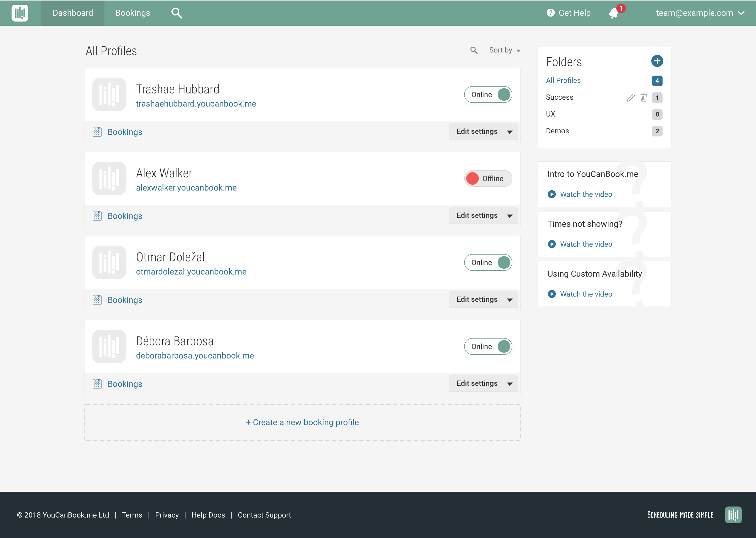
Task: Expand dropdown arrow next to Alex Walker's Edit settings
Action: tap(510, 216)
